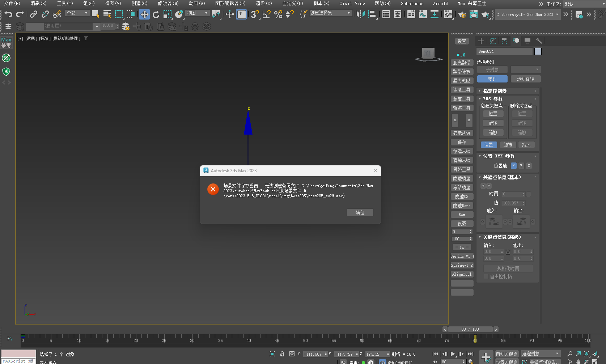This screenshot has width=606, height=364.
Task: Open the Layer Explorer icon
Action: (398, 14)
